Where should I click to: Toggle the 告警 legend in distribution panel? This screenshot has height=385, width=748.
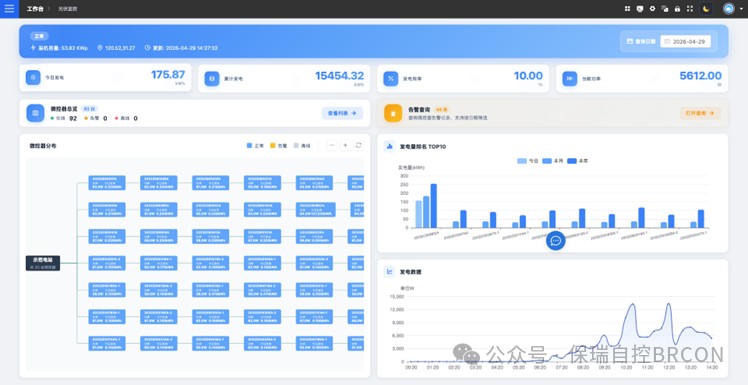click(x=279, y=146)
